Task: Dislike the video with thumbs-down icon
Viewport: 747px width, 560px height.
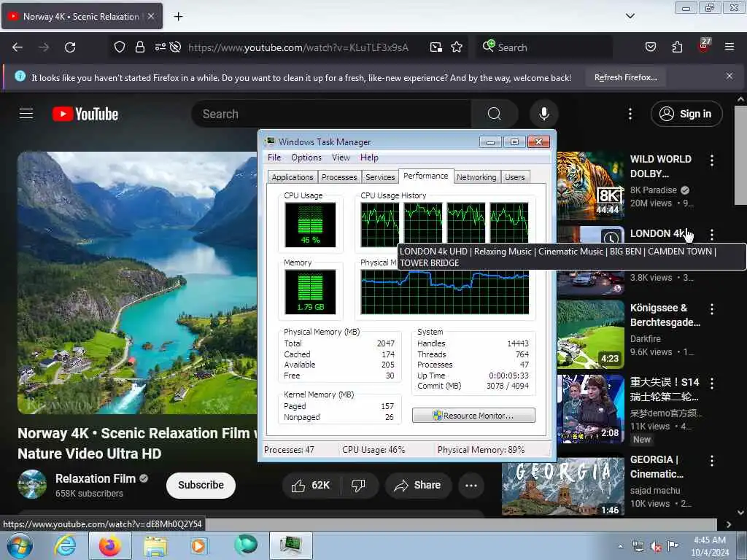Action: click(x=358, y=485)
